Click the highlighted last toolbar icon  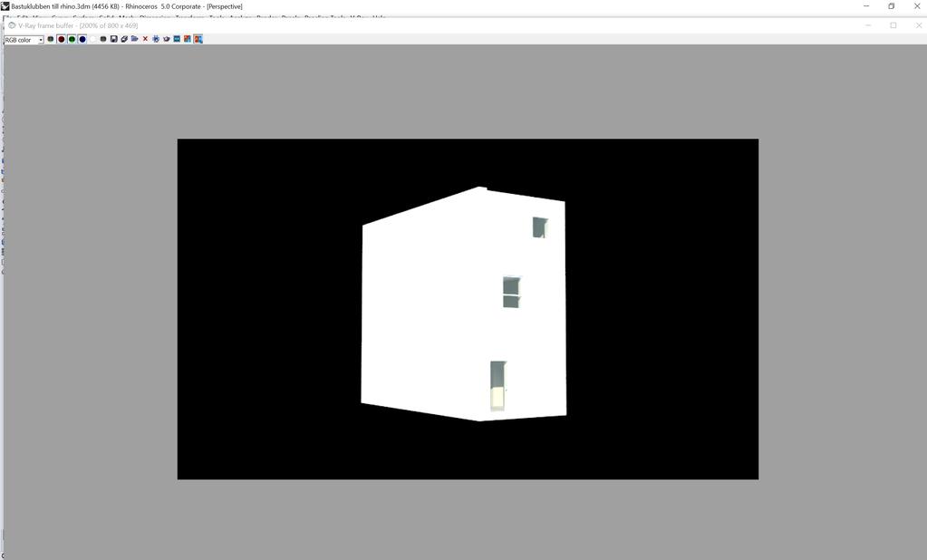pos(198,39)
